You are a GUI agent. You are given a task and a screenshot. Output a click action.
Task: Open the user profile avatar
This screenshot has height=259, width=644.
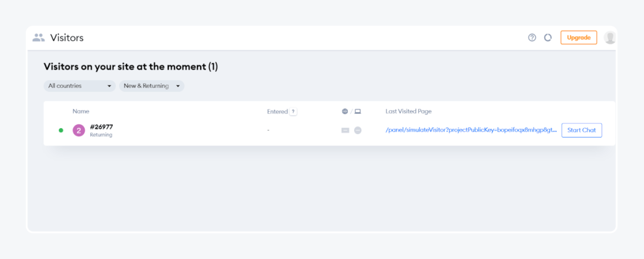pos(609,38)
